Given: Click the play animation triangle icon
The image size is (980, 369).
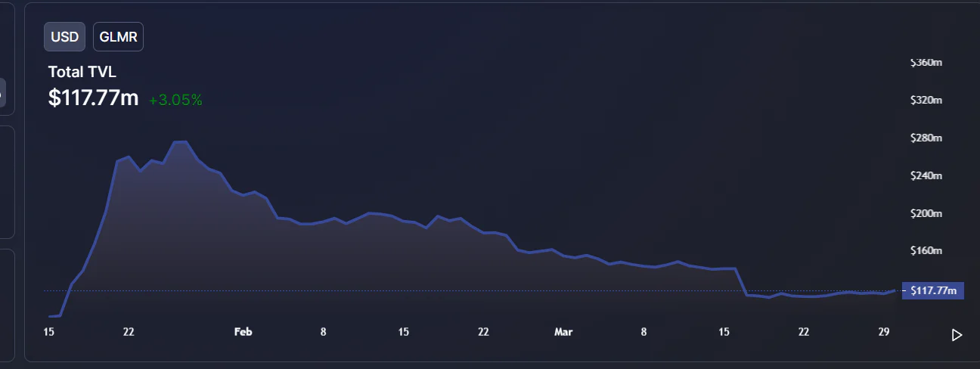Looking at the screenshot, I should (957, 335).
